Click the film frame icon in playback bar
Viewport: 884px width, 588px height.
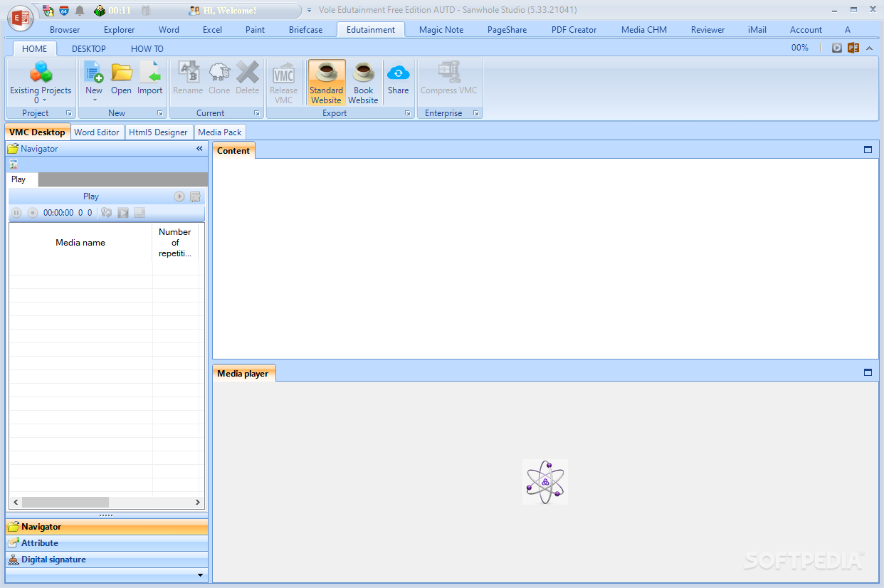point(140,213)
